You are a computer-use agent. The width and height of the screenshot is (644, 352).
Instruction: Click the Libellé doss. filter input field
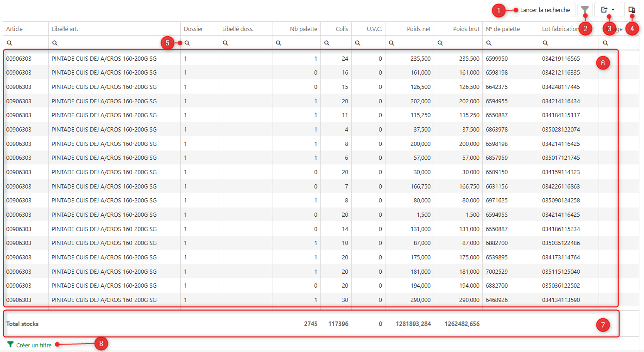coord(249,43)
